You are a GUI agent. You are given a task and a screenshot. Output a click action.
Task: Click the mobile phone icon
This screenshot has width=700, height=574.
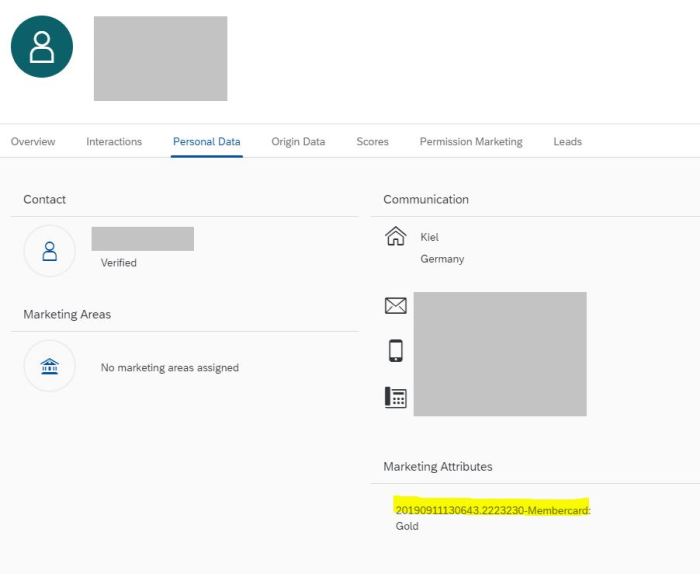click(x=396, y=350)
